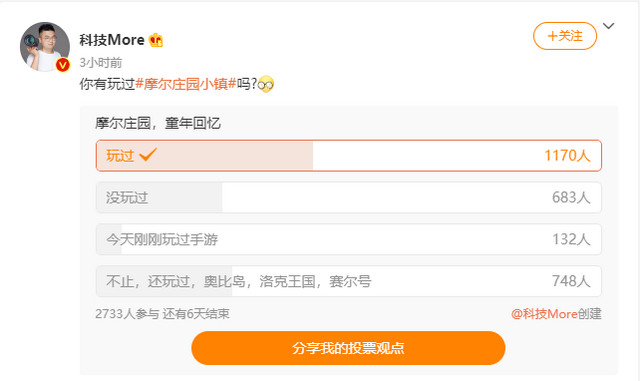Click the +关注 follow button

[x=565, y=36]
